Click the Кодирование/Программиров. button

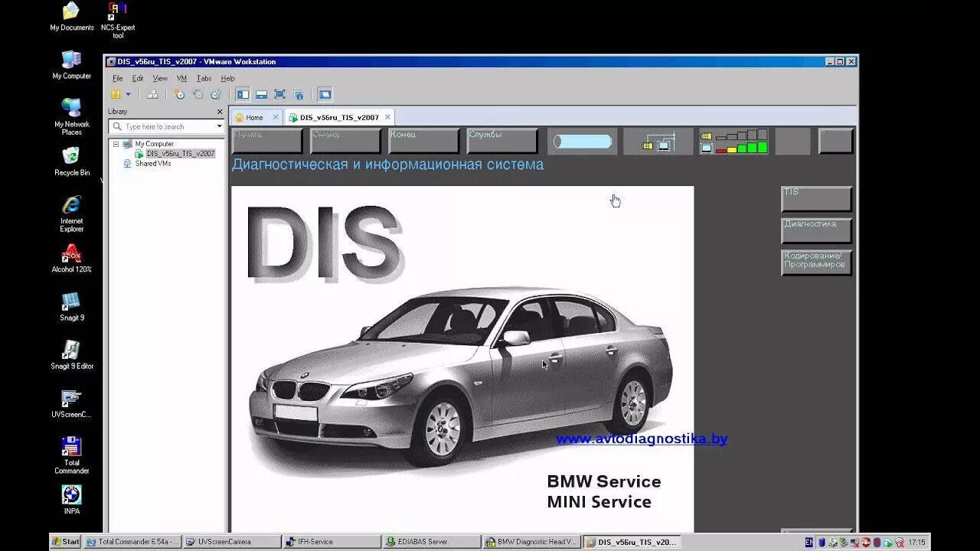[x=816, y=262]
